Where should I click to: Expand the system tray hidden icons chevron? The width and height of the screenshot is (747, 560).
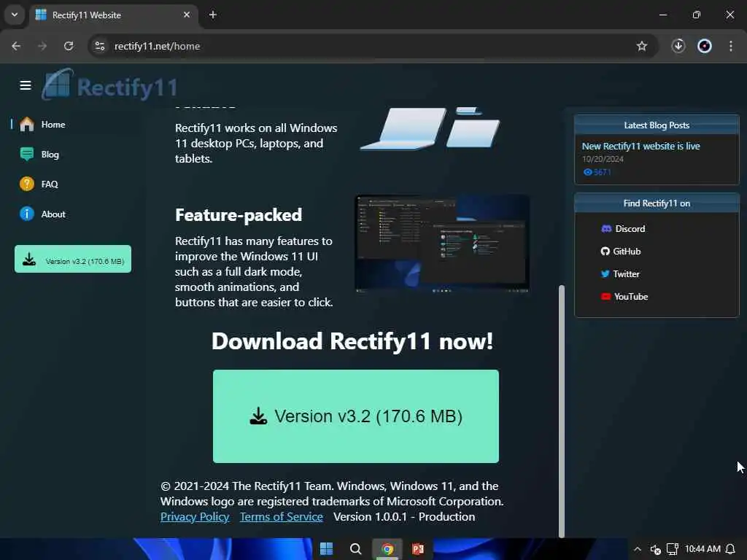[638, 549]
